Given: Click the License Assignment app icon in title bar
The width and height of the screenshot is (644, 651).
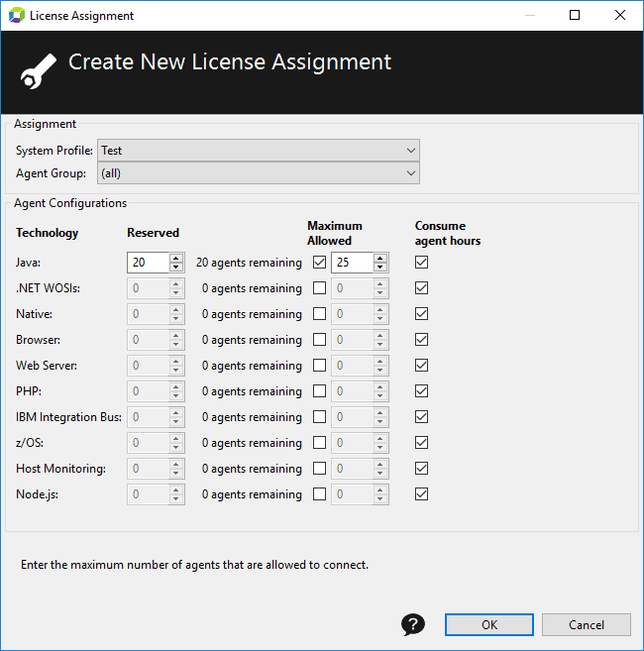Looking at the screenshot, I should [17, 16].
